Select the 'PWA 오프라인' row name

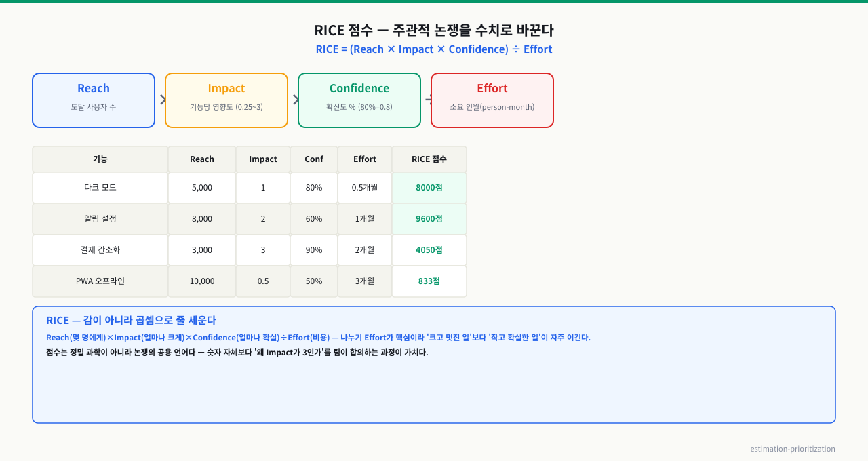tap(100, 281)
